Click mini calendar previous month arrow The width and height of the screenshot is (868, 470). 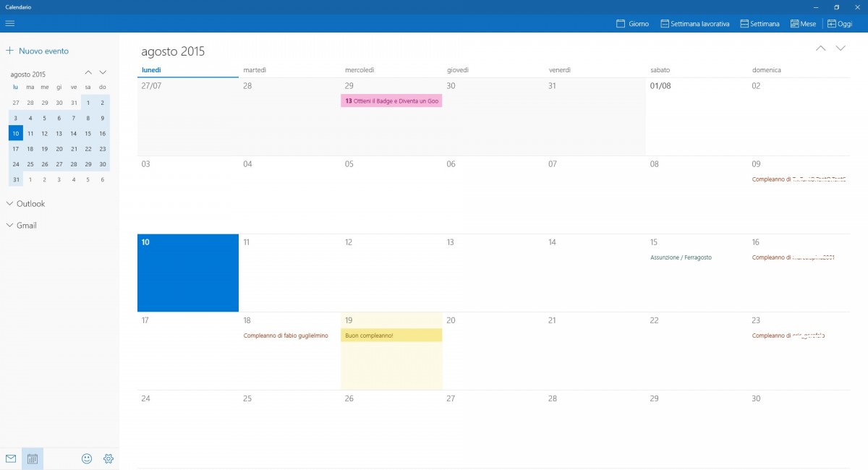click(88, 72)
